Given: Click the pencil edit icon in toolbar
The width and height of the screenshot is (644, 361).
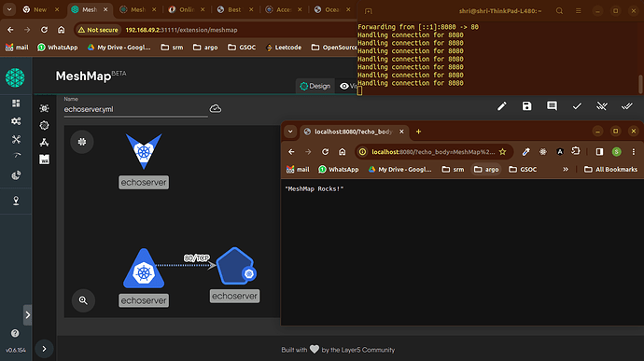Looking at the screenshot, I should click(x=501, y=106).
